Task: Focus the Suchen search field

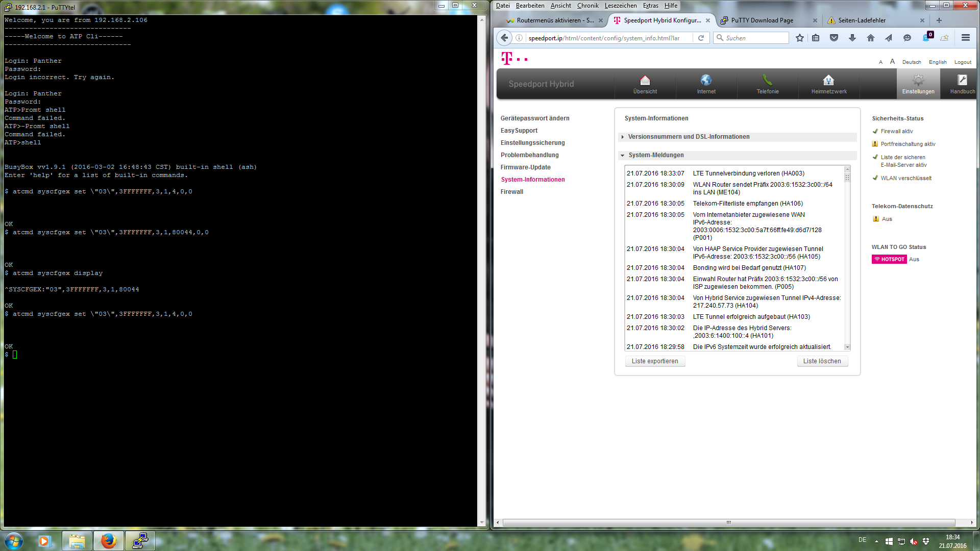Action: (751, 38)
